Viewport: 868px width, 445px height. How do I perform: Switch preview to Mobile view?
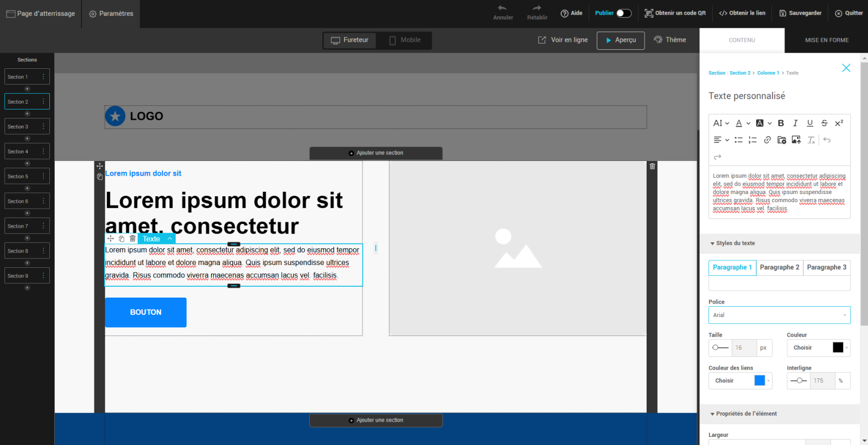[405, 40]
